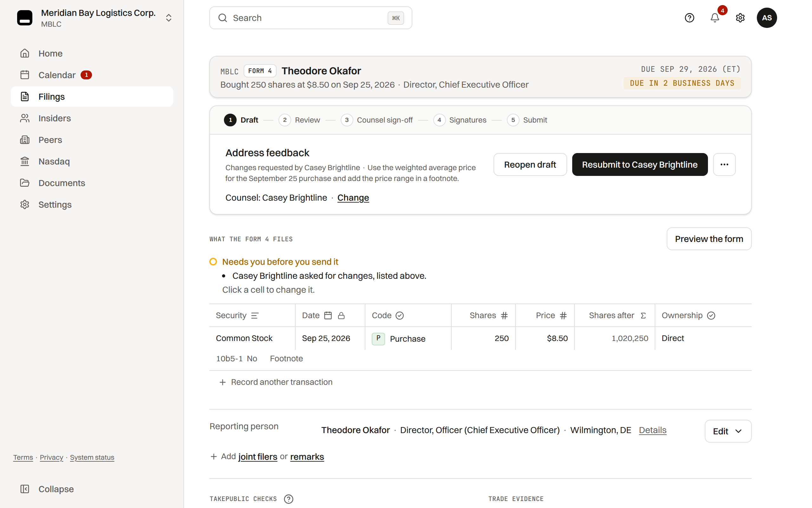Screen dimensions: 812x508
Task: Go to Home in sidebar
Action: pos(92,53)
